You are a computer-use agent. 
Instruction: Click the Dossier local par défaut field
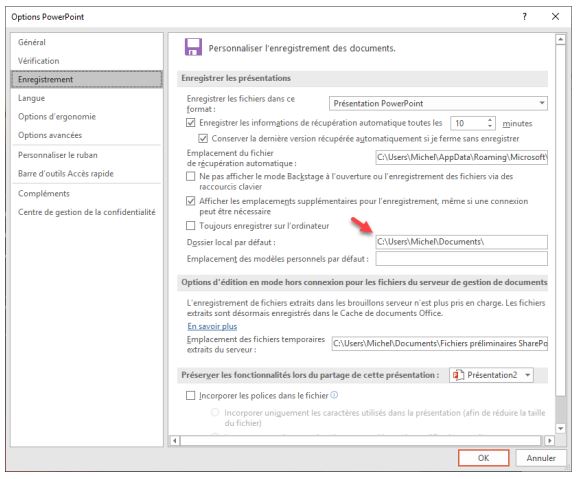tap(462, 242)
